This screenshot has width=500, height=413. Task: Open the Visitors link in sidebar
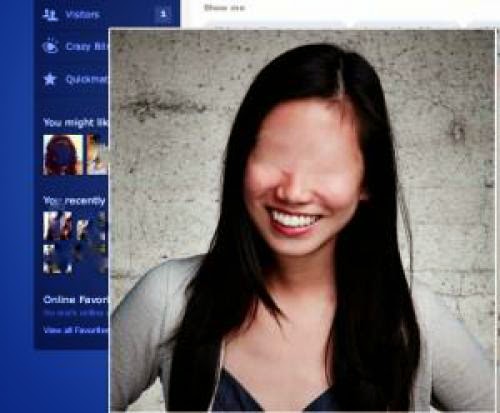click(x=82, y=14)
